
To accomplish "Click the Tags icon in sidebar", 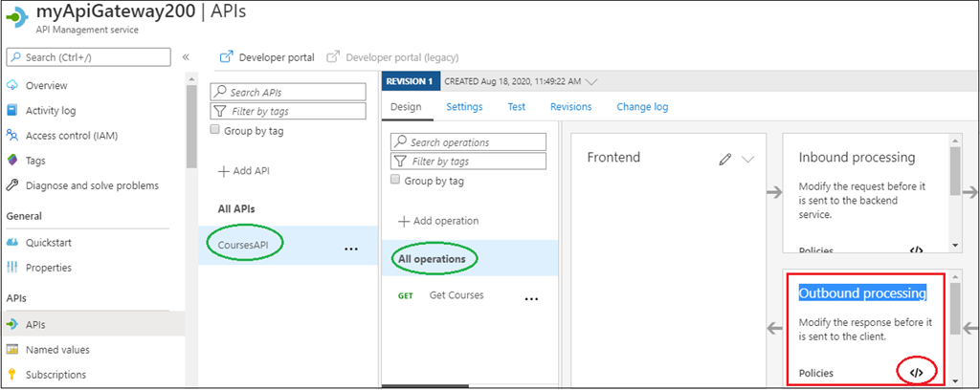I will click(13, 161).
